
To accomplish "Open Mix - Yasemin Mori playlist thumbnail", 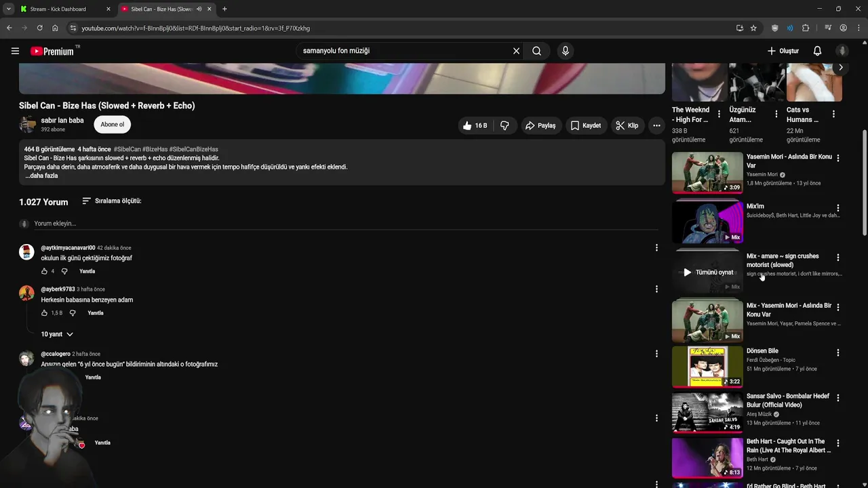I will [x=707, y=321].
